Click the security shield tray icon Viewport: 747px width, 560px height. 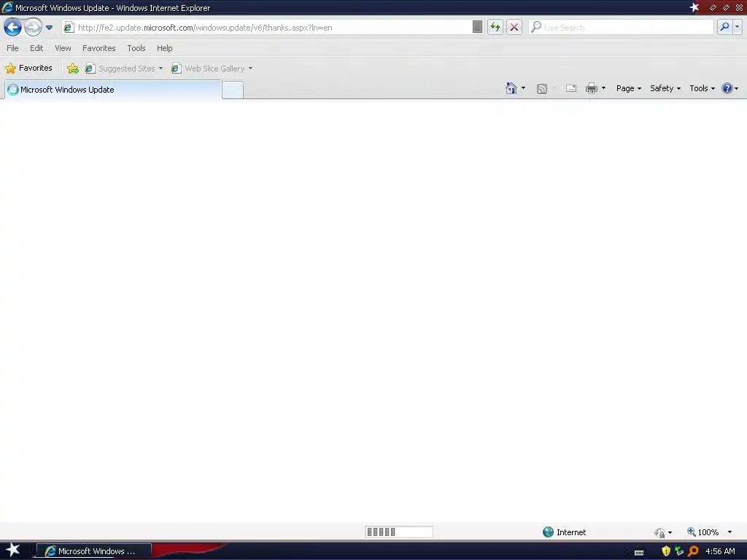666,551
